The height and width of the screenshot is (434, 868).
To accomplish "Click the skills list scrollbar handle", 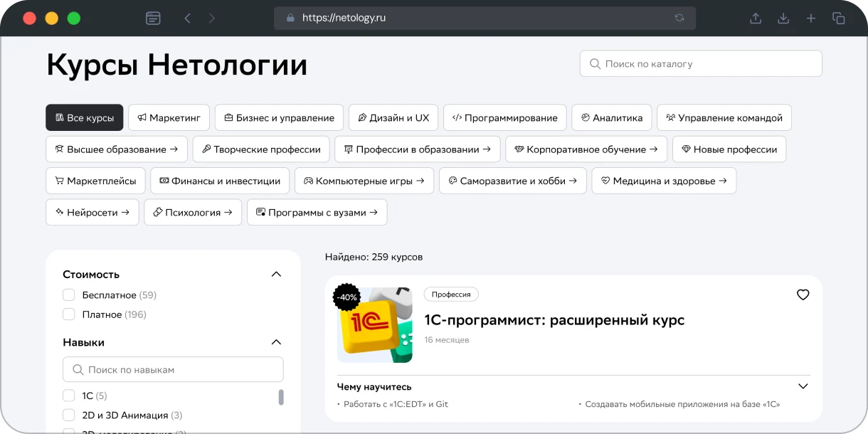I will (x=281, y=397).
